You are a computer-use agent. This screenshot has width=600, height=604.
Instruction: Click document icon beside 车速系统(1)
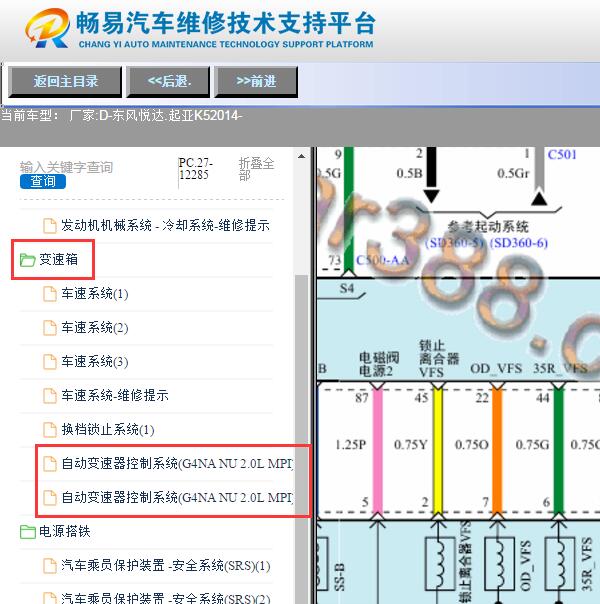50,294
